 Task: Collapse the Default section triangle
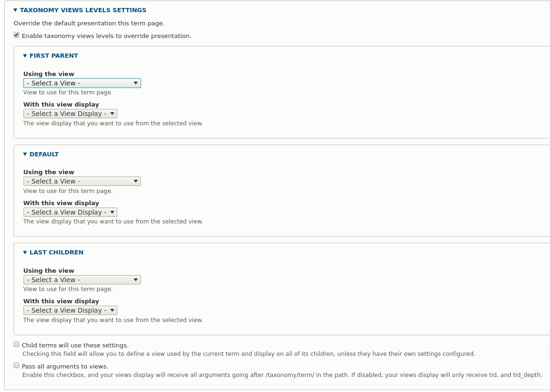[x=25, y=154]
